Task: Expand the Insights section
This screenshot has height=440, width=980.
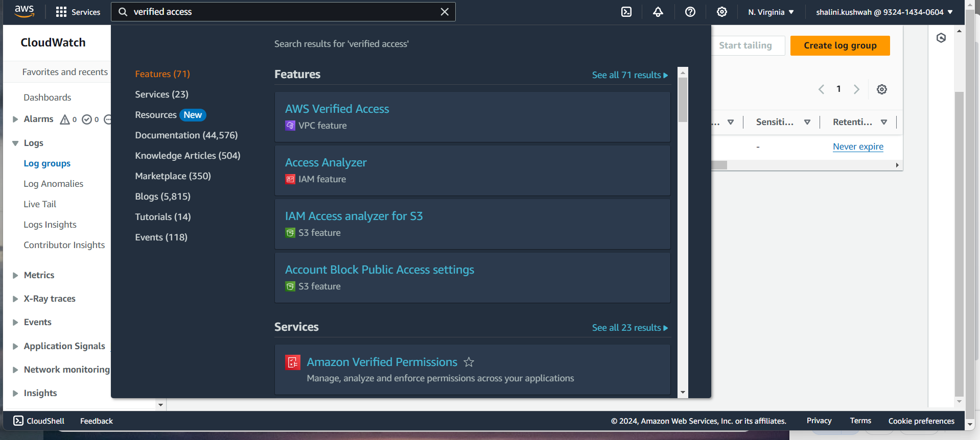Action: coord(15,394)
